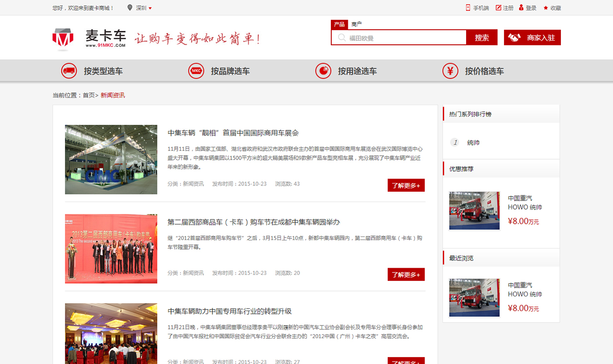This screenshot has width=613, height=364.
Task: Open the 统帅 series in the ranking list
Action: [x=473, y=143]
